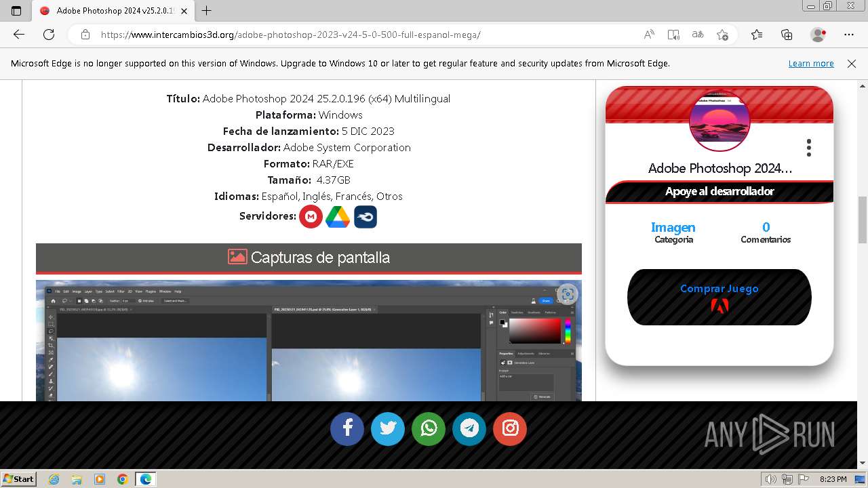Open a new browser tab
The height and width of the screenshot is (488, 868).
click(x=207, y=10)
